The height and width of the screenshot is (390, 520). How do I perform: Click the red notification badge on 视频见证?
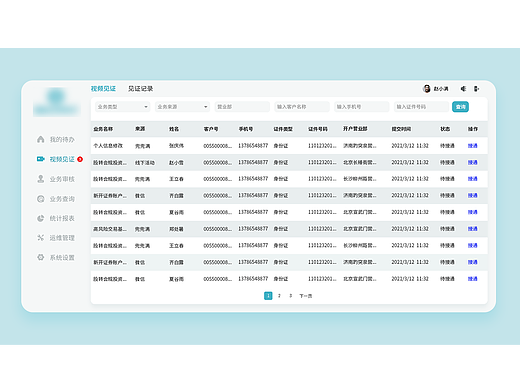[80, 159]
